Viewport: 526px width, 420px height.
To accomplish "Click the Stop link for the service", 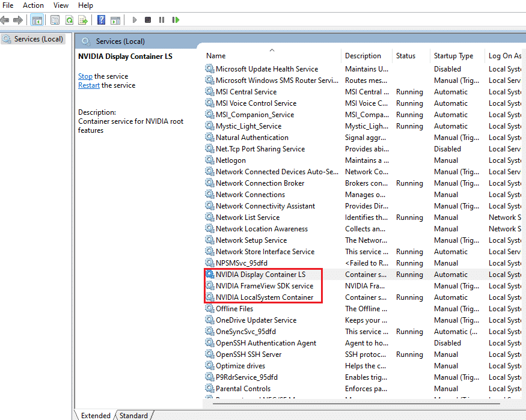I will click(x=84, y=76).
